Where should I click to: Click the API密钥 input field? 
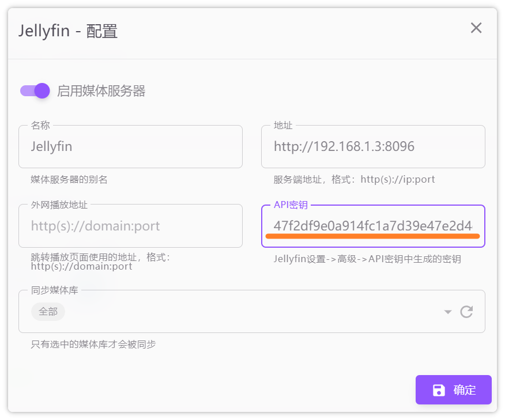[x=373, y=226]
